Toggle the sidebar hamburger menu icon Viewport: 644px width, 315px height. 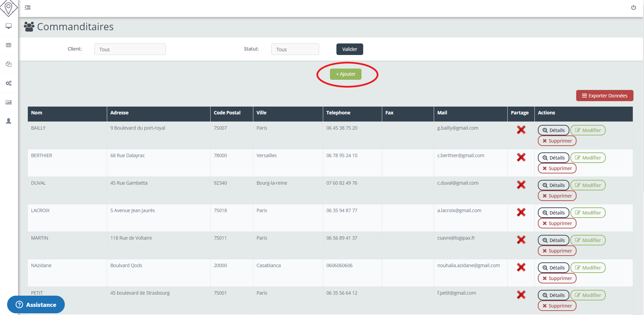(x=28, y=7)
